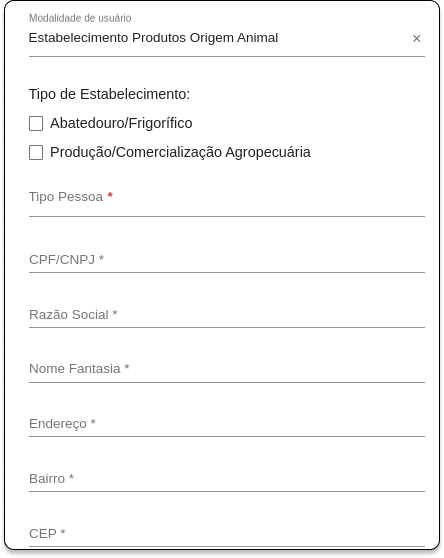Enable the Produção/Comercialização Agropecuária checkbox
This screenshot has height=558, width=444.
click(x=36, y=152)
